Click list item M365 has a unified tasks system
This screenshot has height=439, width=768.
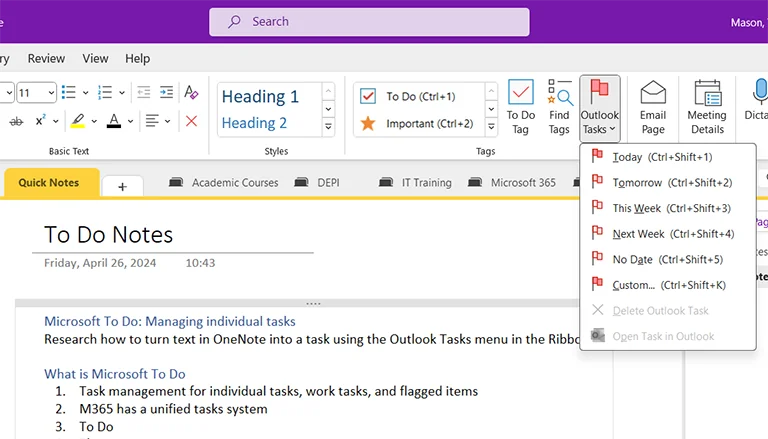(x=173, y=409)
